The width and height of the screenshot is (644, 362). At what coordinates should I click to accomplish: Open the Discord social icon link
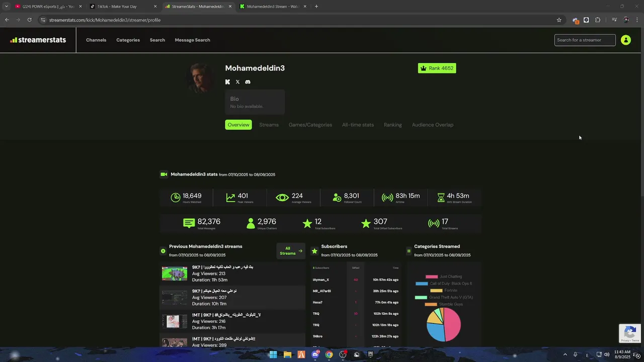(x=248, y=82)
